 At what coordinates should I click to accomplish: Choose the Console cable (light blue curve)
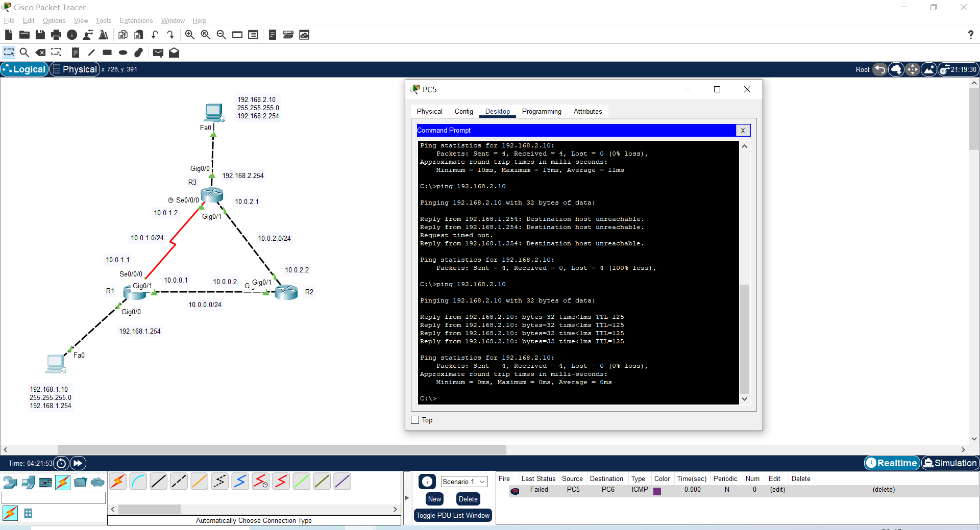pos(138,481)
